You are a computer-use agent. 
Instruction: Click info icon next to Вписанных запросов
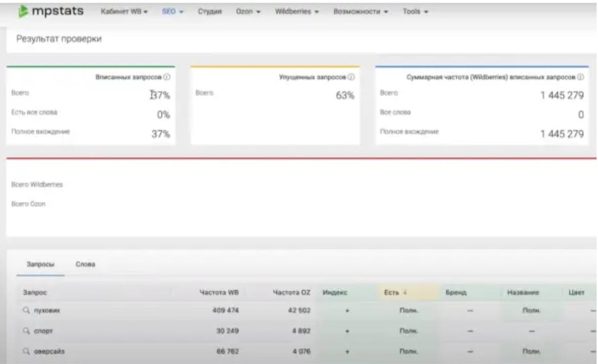coord(167,77)
